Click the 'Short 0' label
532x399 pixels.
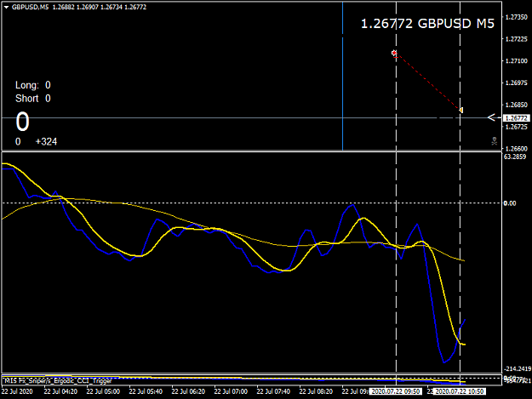[33, 99]
